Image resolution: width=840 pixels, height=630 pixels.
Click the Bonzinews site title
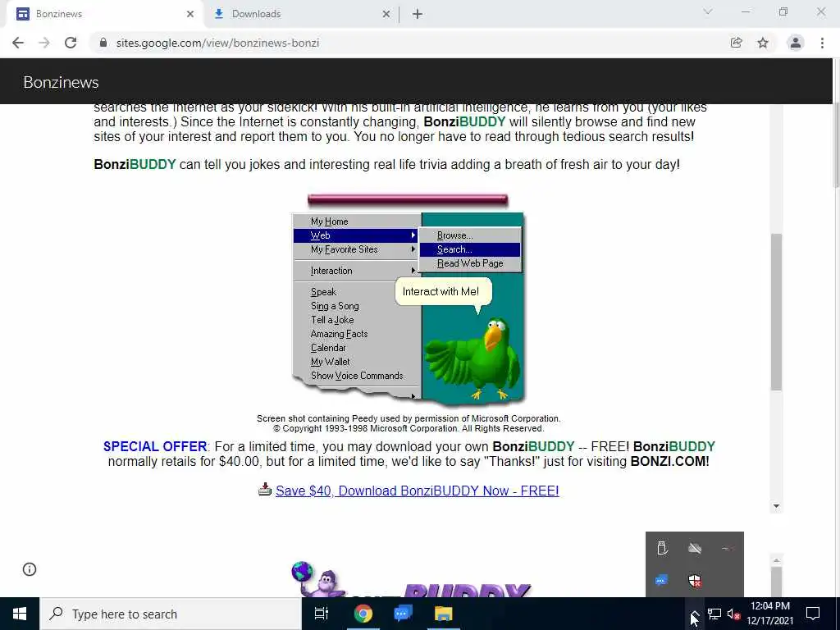(61, 82)
